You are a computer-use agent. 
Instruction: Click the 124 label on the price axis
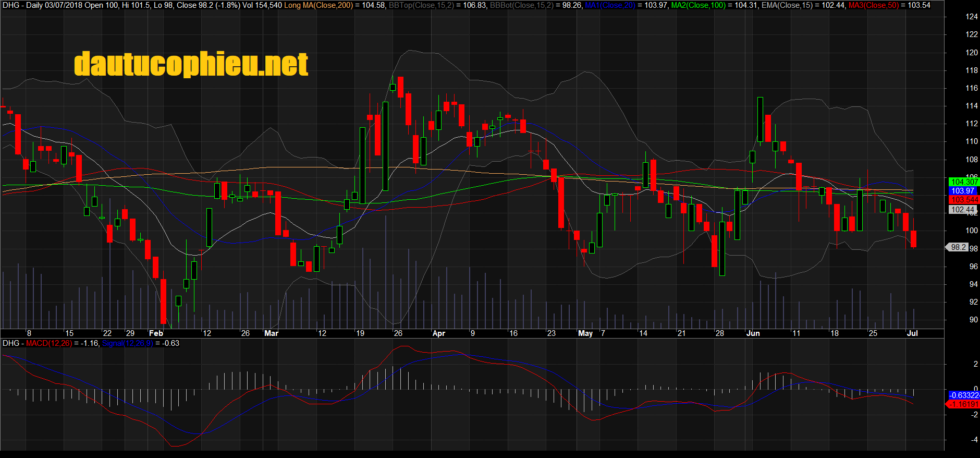pyautogui.click(x=971, y=17)
